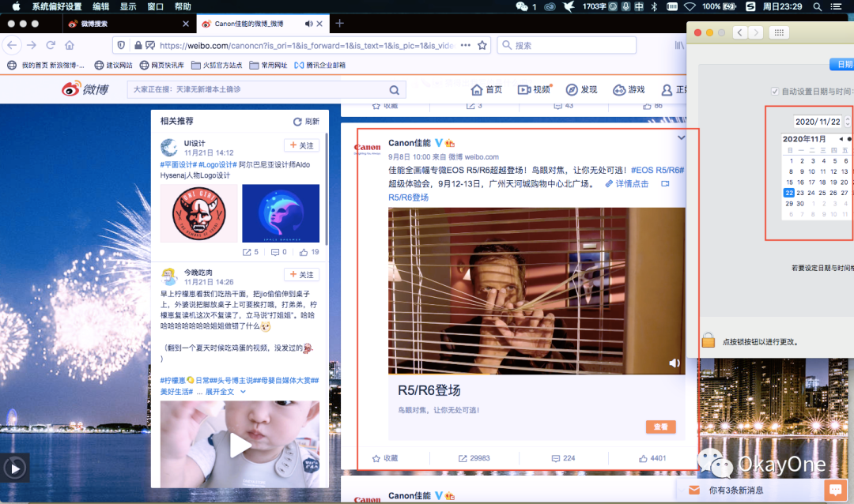Switch to the 微博搜索 browser tab
This screenshot has width=854, height=504.
click(x=128, y=24)
